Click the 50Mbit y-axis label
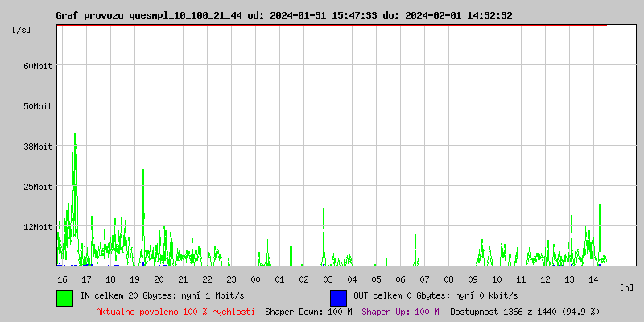The image size is (644, 322). tap(38, 106)
